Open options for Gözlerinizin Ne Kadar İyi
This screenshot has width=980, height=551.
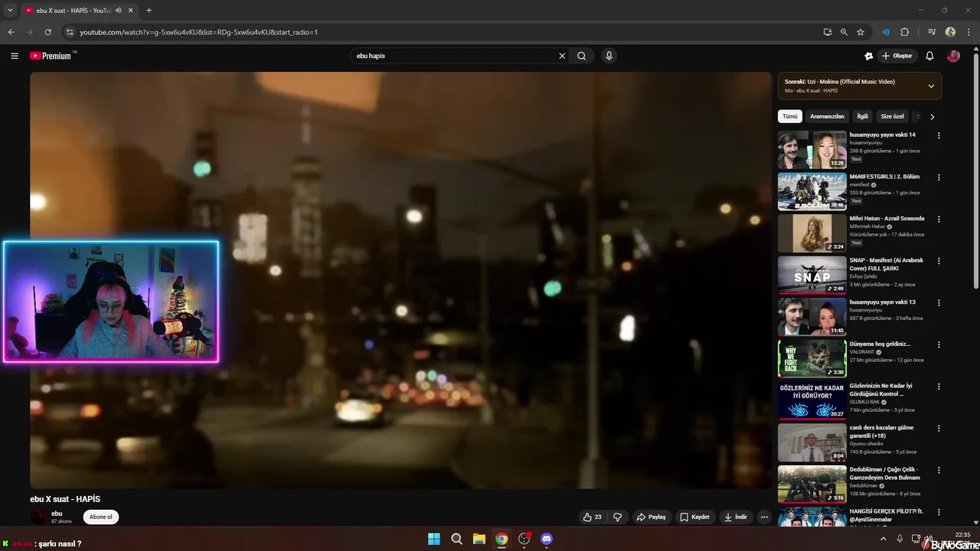[939, 386]
